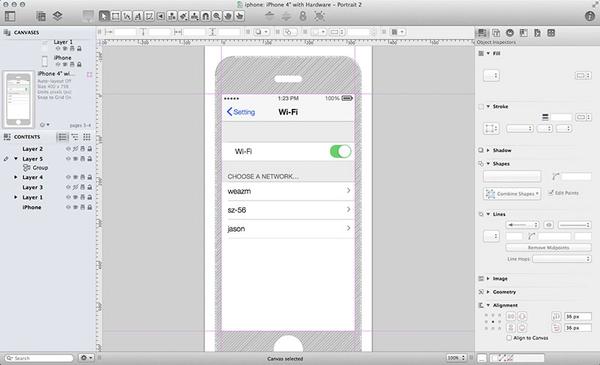Expand Layer 4 disclosure triangle
This screenshot has width=600, height=365.
pos(16,177)
